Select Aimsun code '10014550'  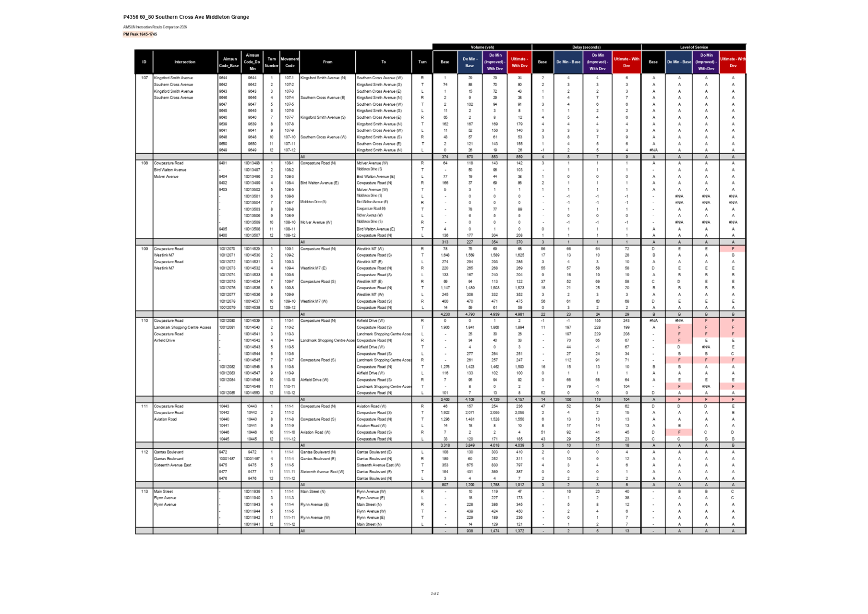pos(252,393)
